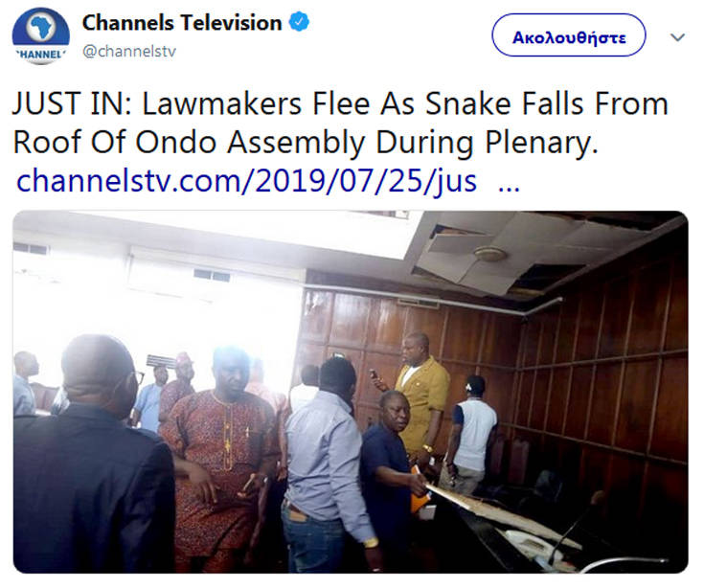
Task: Click the 'HANNEL' banner text on avatar
Action: pos(41,55)
